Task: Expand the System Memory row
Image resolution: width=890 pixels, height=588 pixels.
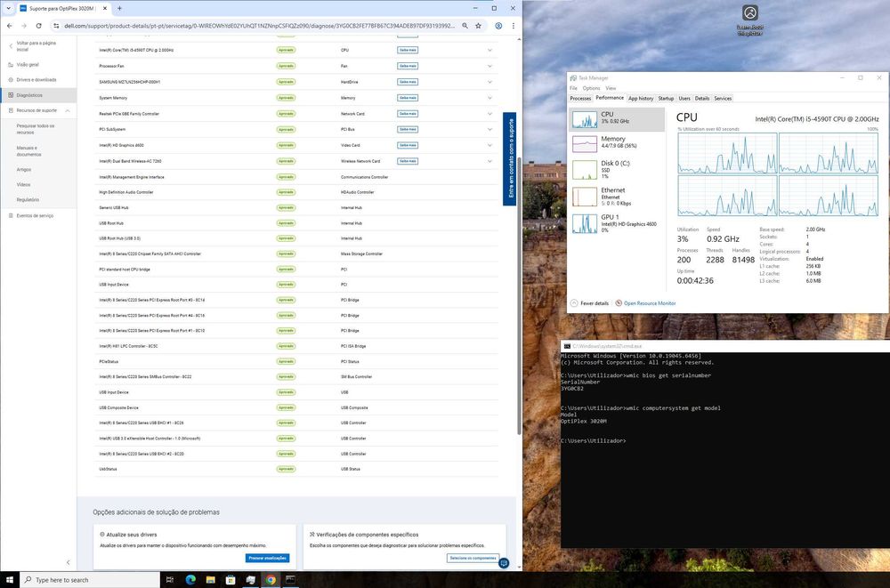Action: tap(489, 98)
